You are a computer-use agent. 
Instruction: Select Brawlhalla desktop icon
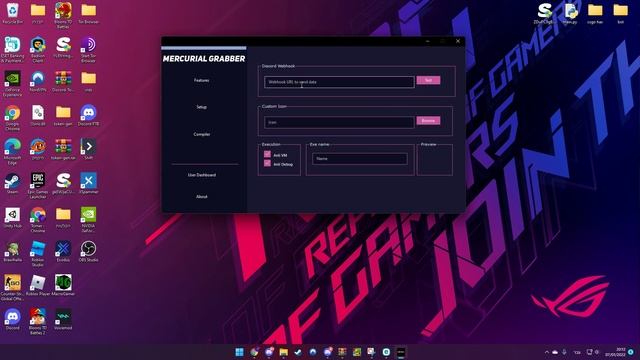(x=13, y=251)
